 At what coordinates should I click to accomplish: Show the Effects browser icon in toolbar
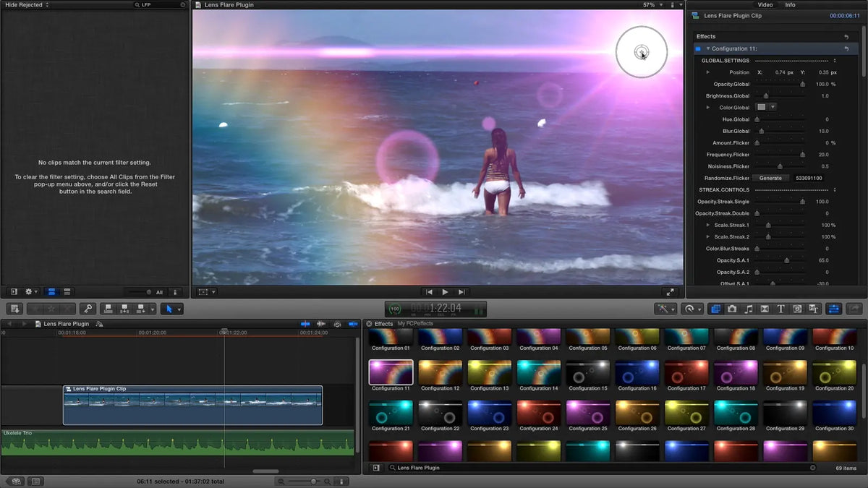pos(715,309)
